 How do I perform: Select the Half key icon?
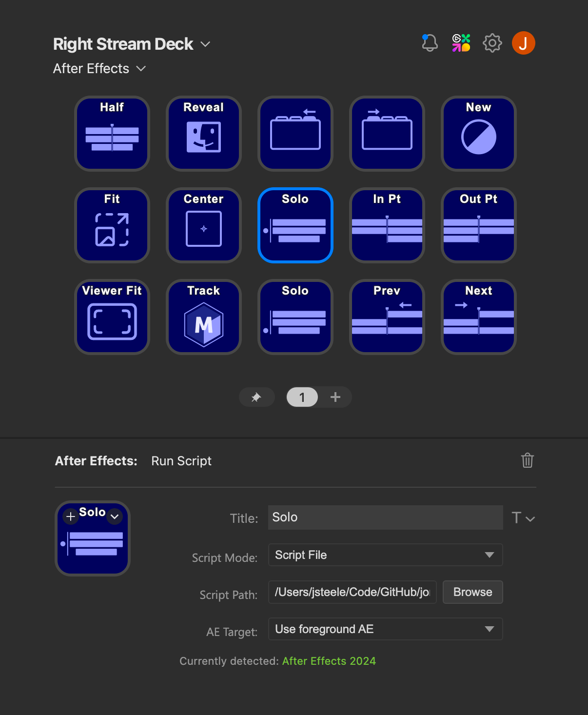point(112,134)
